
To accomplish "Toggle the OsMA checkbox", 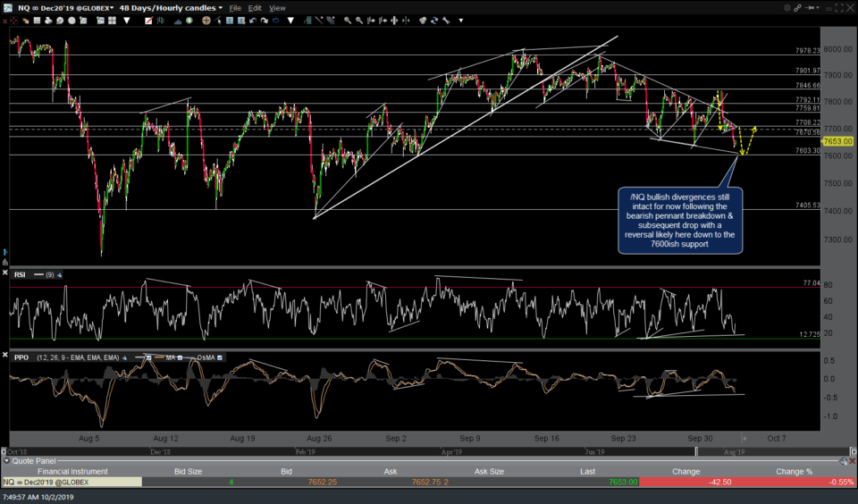I will [x=220, y=357].
